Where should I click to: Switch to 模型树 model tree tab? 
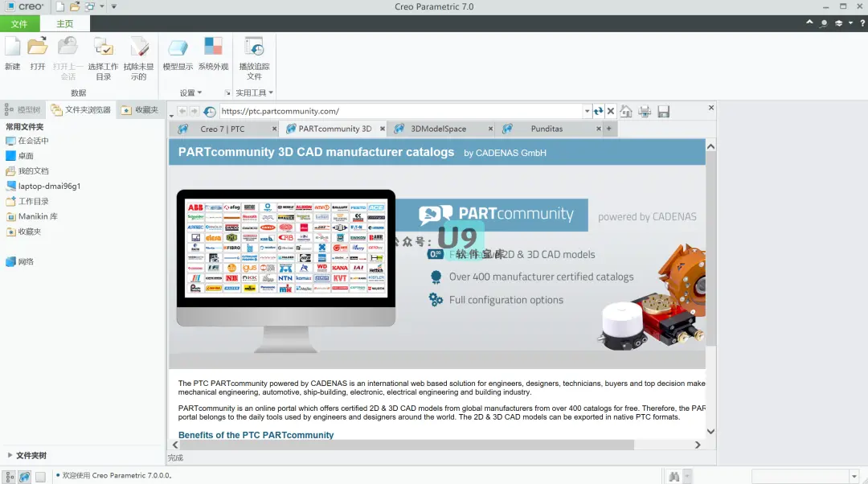23,109
